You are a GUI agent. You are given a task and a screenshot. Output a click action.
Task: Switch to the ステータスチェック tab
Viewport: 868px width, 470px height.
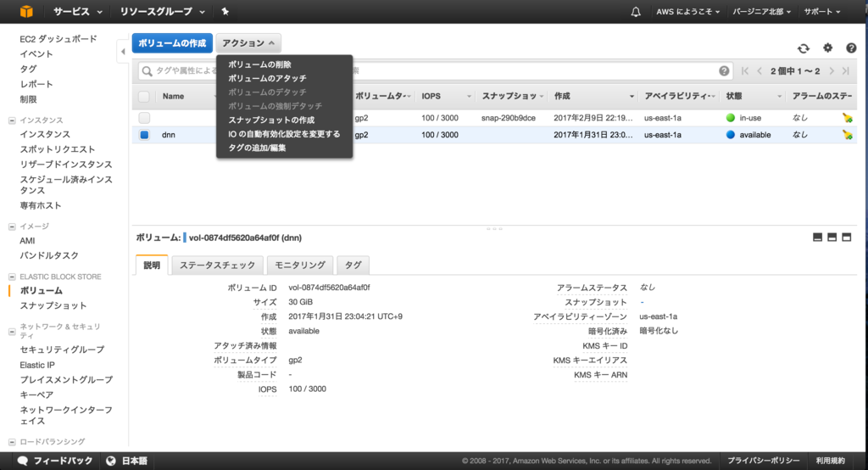[x=217, y=265]
